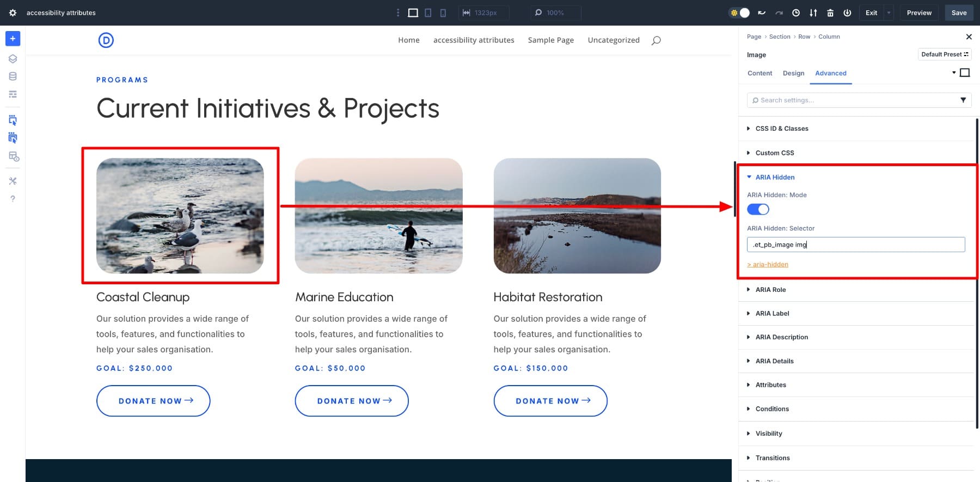This screenshot has width=980, height=482.
Task: Switch to the Content tab
Action: 759,73
